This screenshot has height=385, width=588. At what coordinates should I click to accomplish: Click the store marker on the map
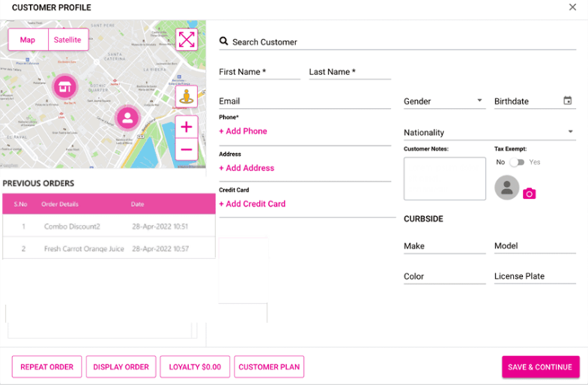coord(64,87)
